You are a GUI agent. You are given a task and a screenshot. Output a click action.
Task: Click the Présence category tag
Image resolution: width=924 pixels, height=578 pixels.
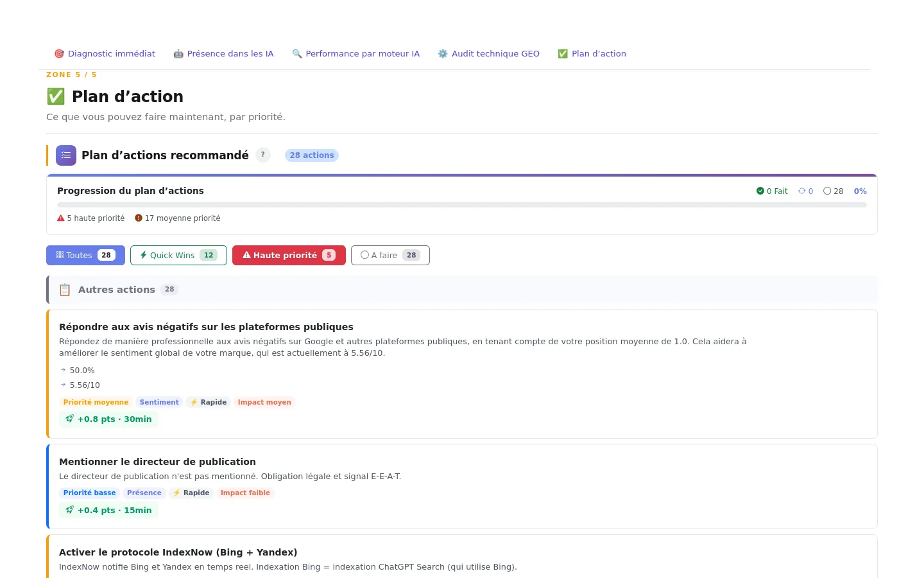click(x=144, y=493)
